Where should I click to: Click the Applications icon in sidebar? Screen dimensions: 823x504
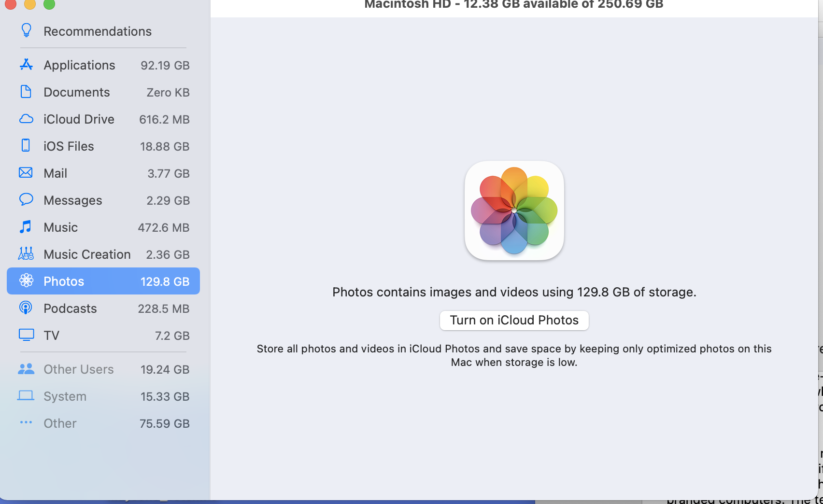tap(26, 65)
